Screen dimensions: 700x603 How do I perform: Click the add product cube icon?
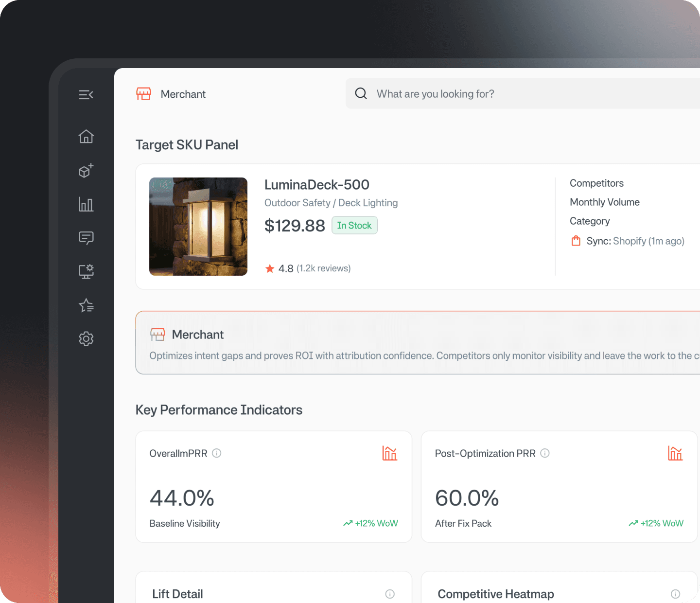(86, 171)
